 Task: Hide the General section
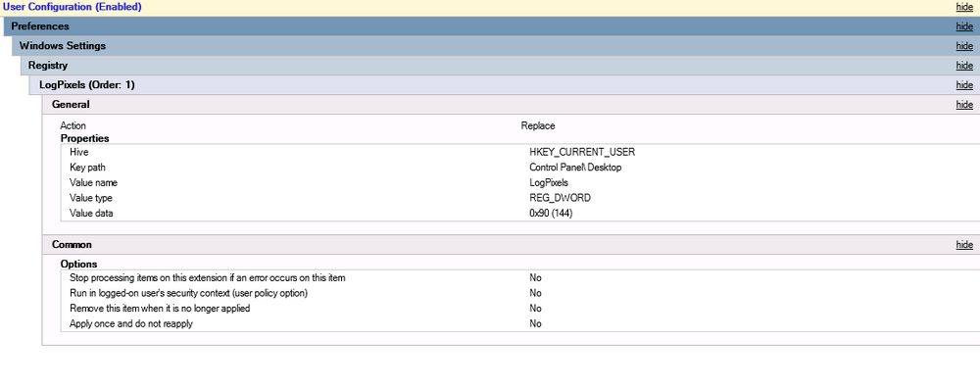click(x=964, y=105)
